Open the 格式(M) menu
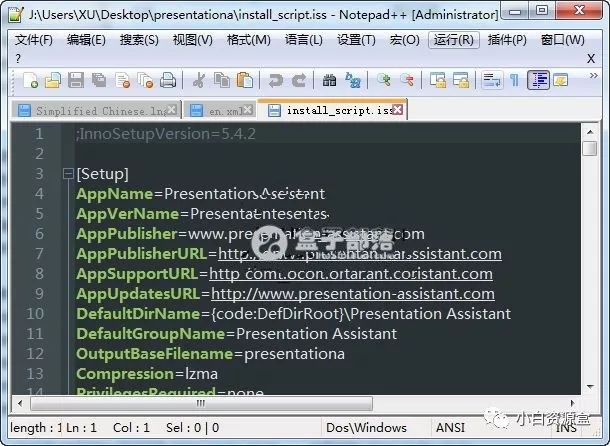610x446 pixels. pos(248,40)
